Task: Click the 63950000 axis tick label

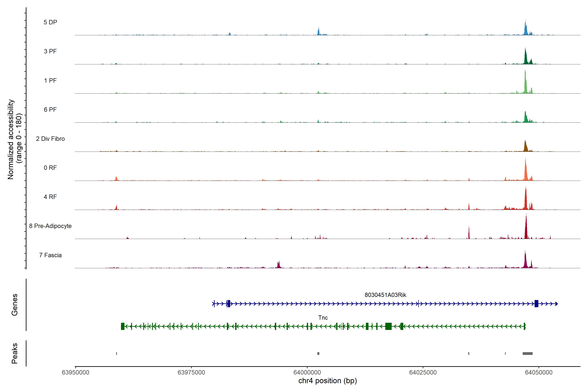Action: point(75,372)
